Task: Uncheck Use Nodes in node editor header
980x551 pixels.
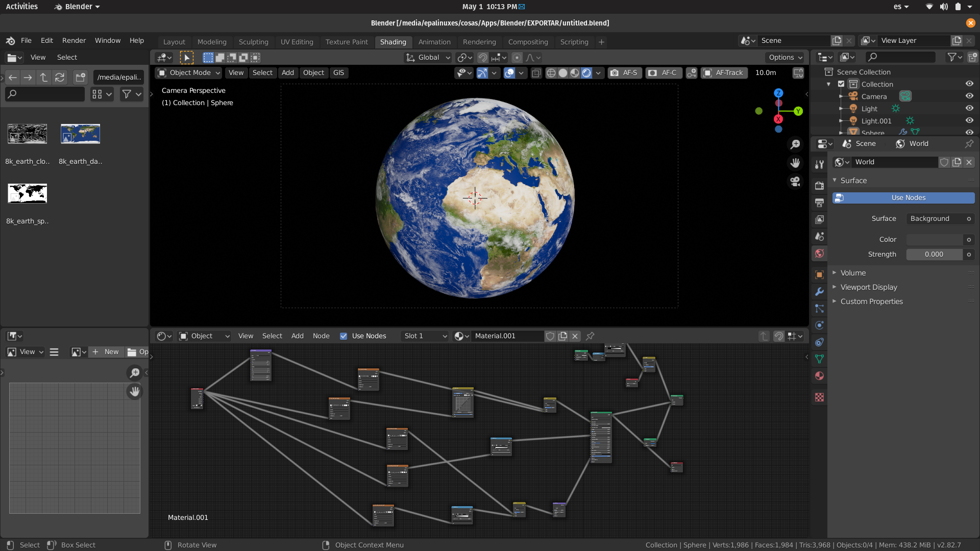Action: [343, 336]
